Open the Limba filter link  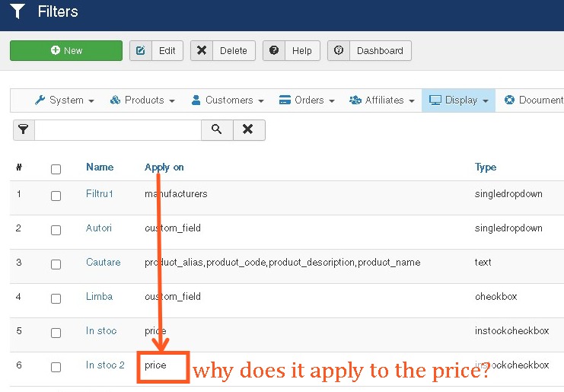[x=99, y=296]
